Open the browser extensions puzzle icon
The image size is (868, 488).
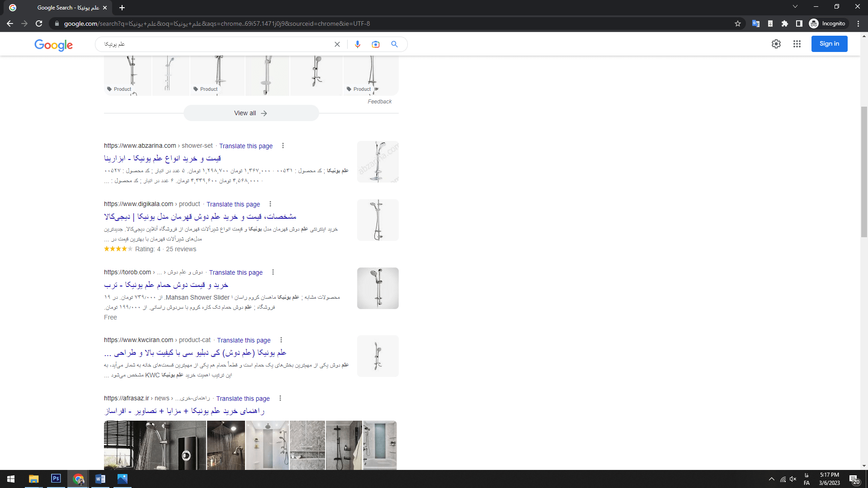click(785, 23)
